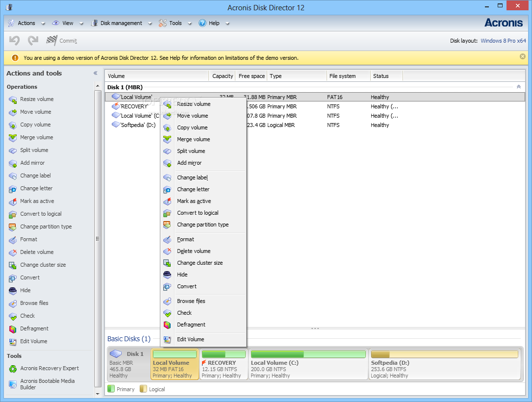Viewport: 532px width, 402px height.
Task: Click Move volume in Operations sidebar
Action: (x=36, y=112)
